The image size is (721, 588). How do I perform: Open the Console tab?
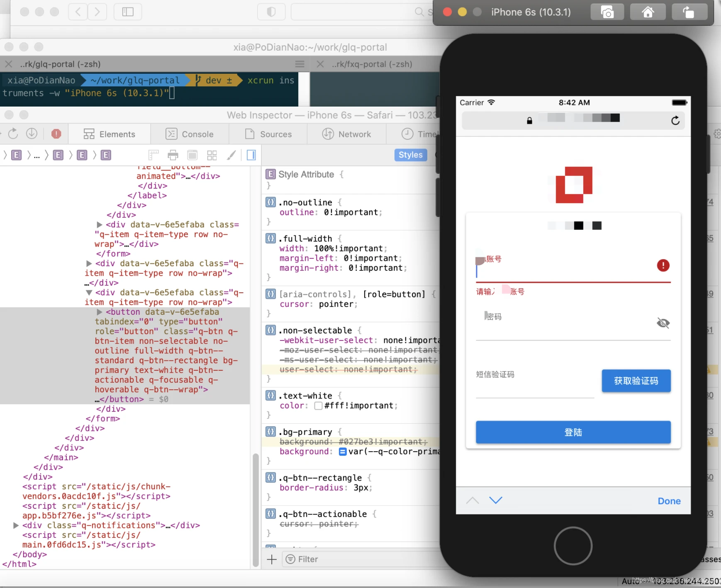pyautogui.click(x=190, y=134)
